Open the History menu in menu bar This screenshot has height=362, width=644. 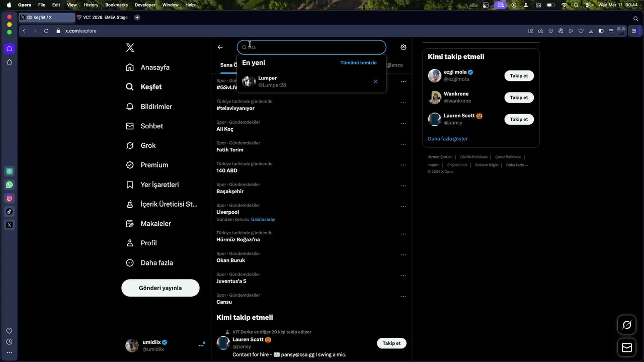[x=91, y=5]
